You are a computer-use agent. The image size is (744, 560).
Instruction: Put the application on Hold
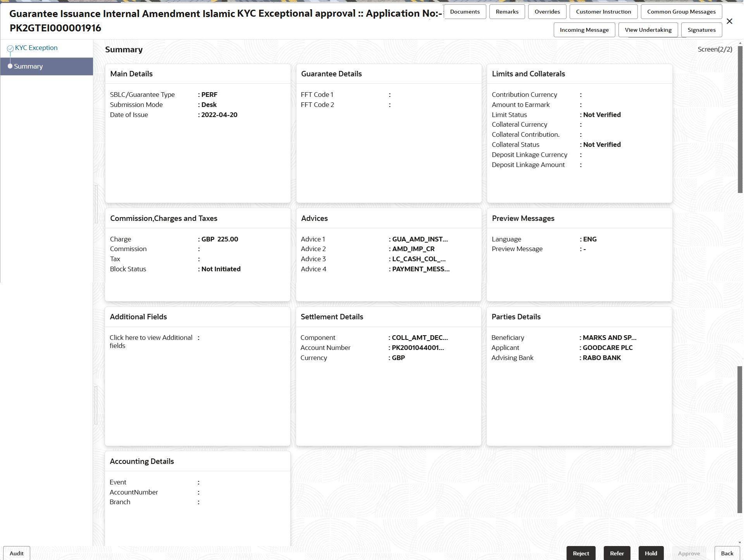click(x=651, y=553)
